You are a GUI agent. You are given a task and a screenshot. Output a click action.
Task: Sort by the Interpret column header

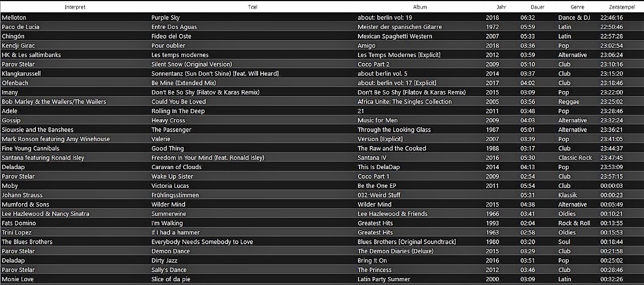[75, 8]
